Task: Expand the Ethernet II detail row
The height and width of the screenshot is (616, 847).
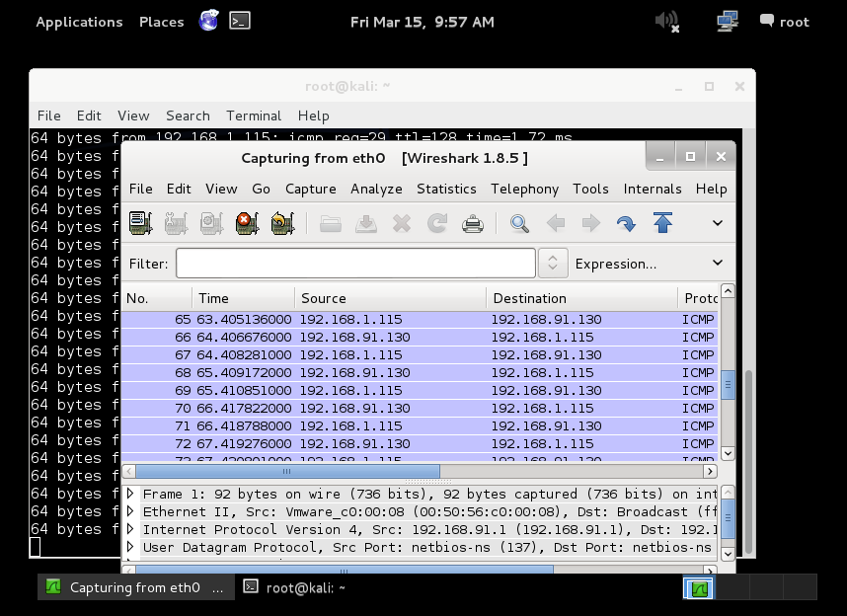Action: pos(130,511)
